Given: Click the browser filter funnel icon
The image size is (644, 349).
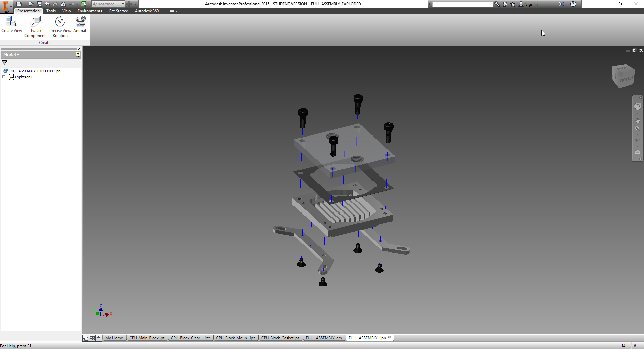Looking at the screenshot, I should pyautogui.click(x=4, y=63).
